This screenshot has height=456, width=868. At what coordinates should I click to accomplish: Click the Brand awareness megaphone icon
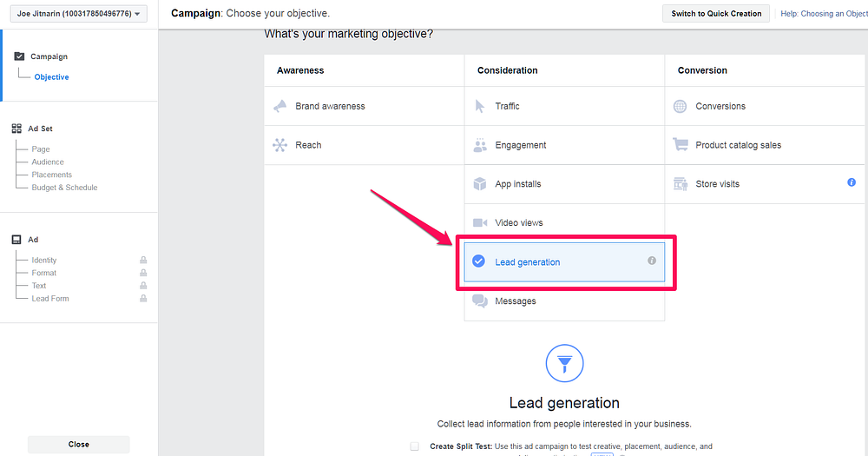[280, 106]
